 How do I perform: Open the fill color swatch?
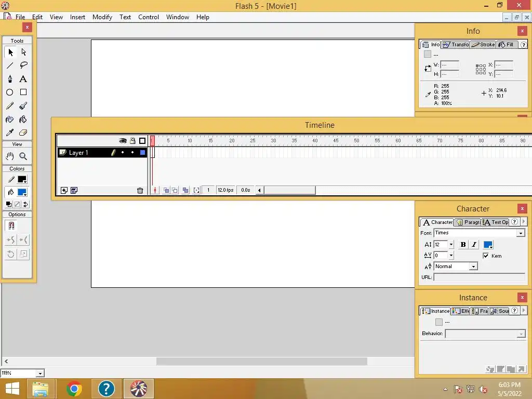coord(22,193)
